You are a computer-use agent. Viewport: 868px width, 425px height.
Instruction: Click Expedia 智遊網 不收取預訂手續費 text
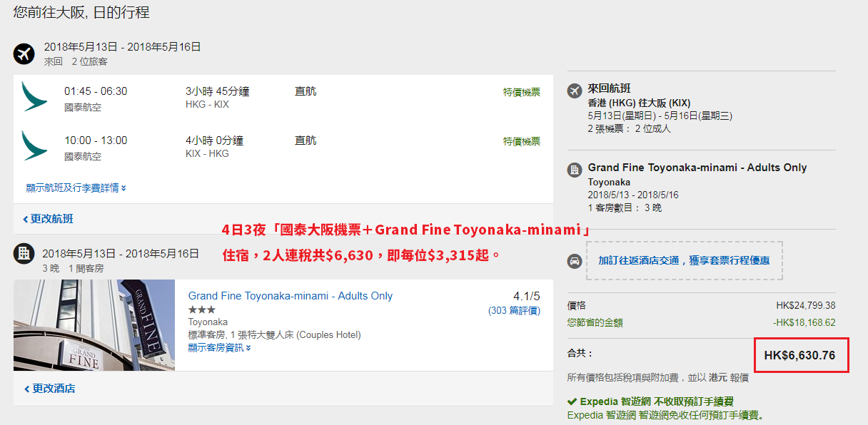657,401
